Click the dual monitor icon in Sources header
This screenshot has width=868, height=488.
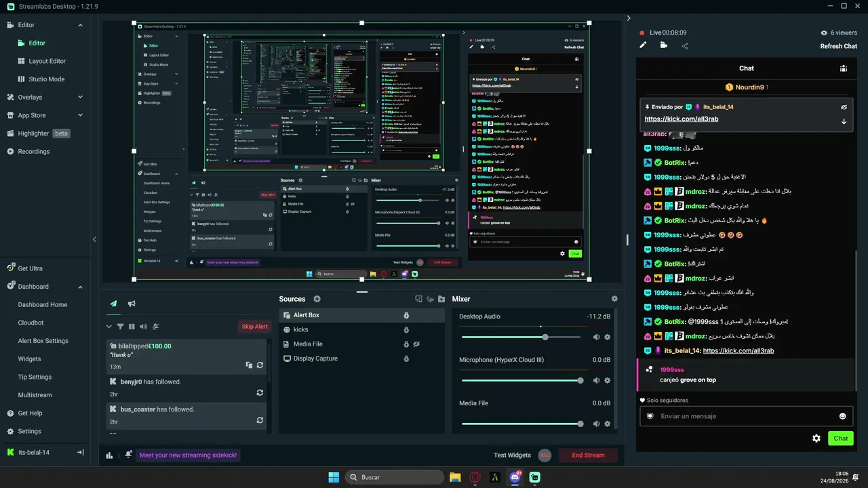[419, 299]
